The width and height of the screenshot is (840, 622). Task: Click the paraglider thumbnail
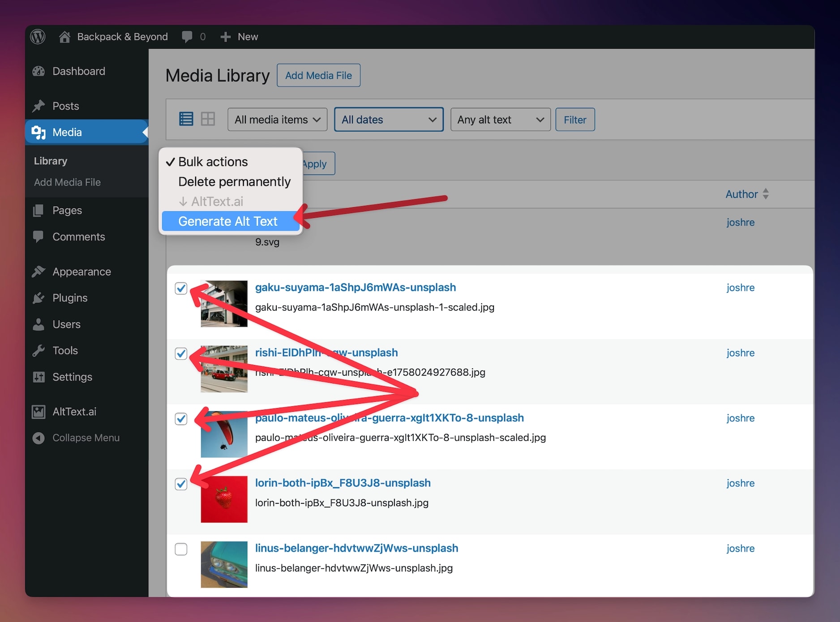(224, 434)
